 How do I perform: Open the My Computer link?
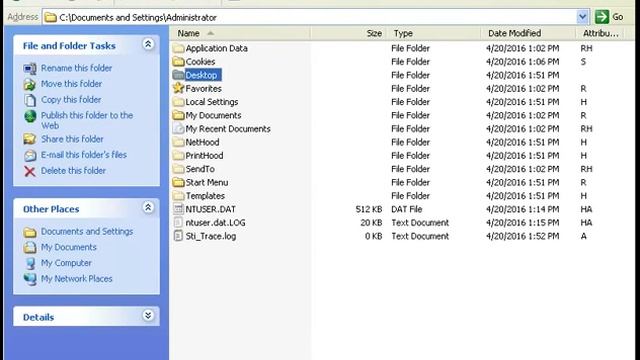coord(66,263)
